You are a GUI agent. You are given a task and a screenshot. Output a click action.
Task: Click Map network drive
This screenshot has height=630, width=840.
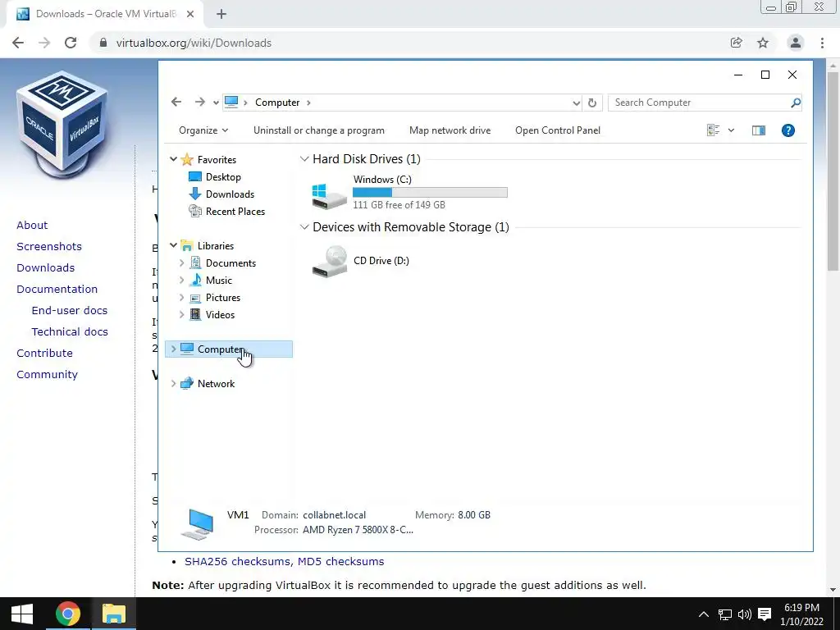pos(450,130)
